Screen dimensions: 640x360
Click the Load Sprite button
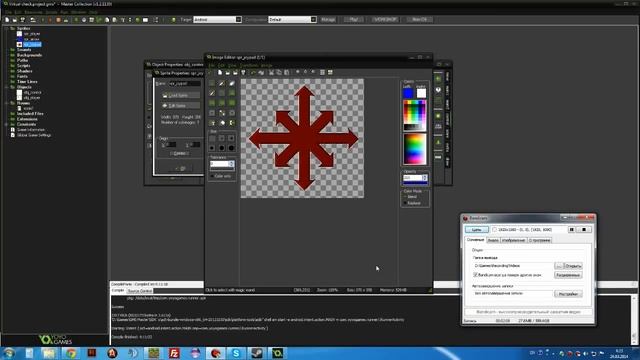point(181,96)
